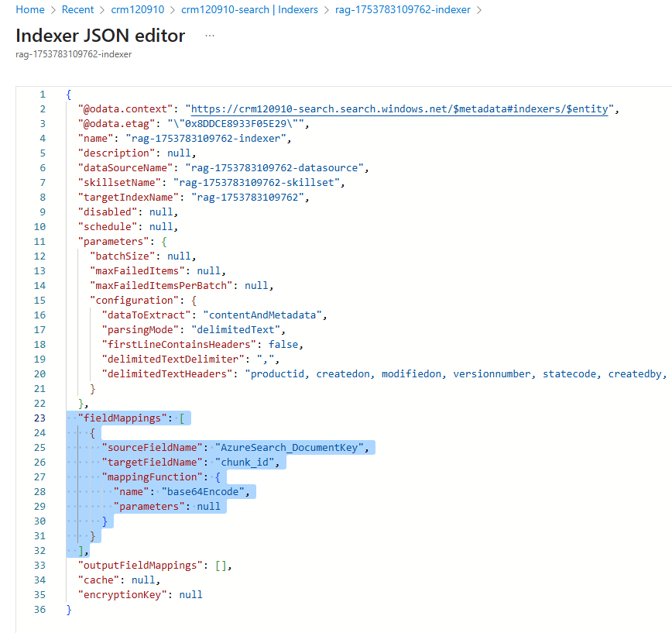Click the "maxFailedItemsPerBatch" key

click(x=161, y=286)
